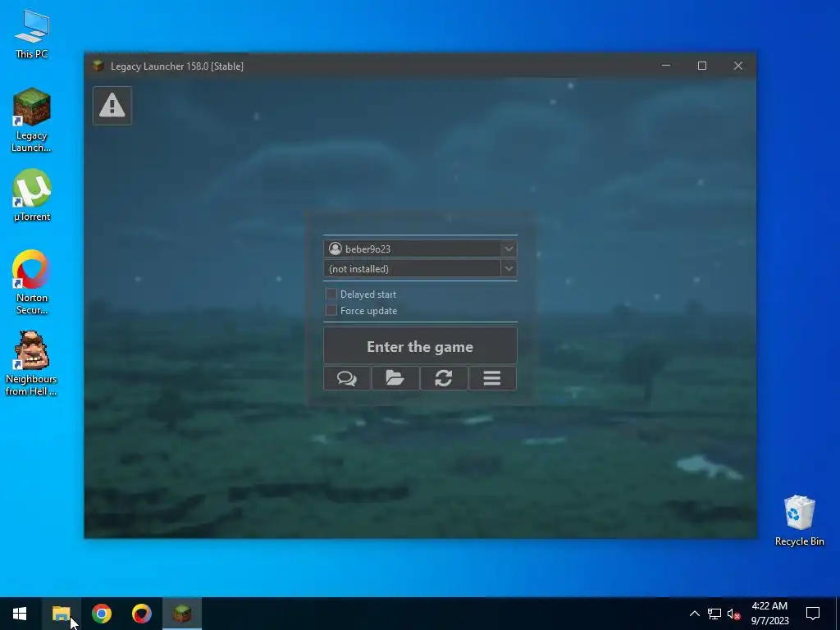Image resolution: width=840 pixels, height=630 pixels.
Task: Select the Neighbours from Hell desktop shortcut
Action: [x=31, y=363]
